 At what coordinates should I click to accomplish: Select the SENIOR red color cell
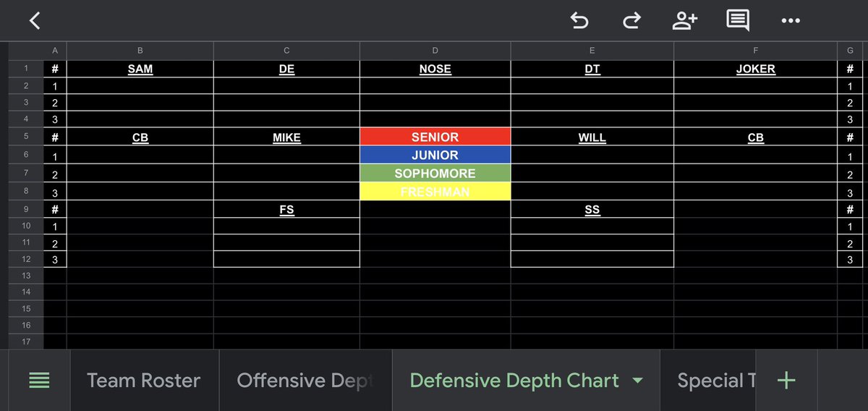click(x=435, y=137)
